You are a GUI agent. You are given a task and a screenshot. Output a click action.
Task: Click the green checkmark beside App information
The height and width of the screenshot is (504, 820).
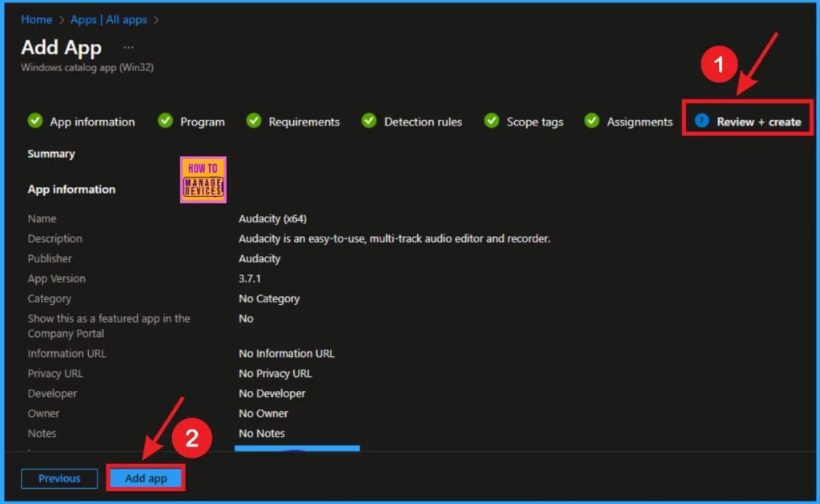[35, 121]
